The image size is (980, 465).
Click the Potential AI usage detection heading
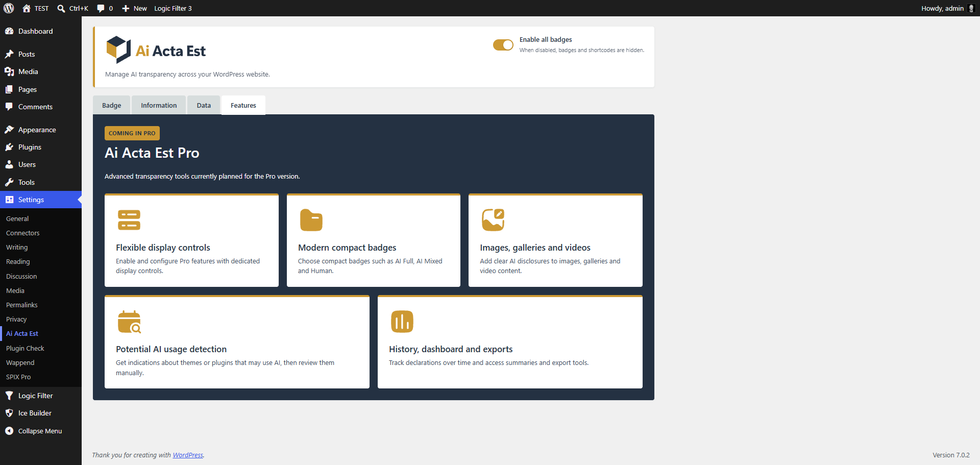point(171,349)
